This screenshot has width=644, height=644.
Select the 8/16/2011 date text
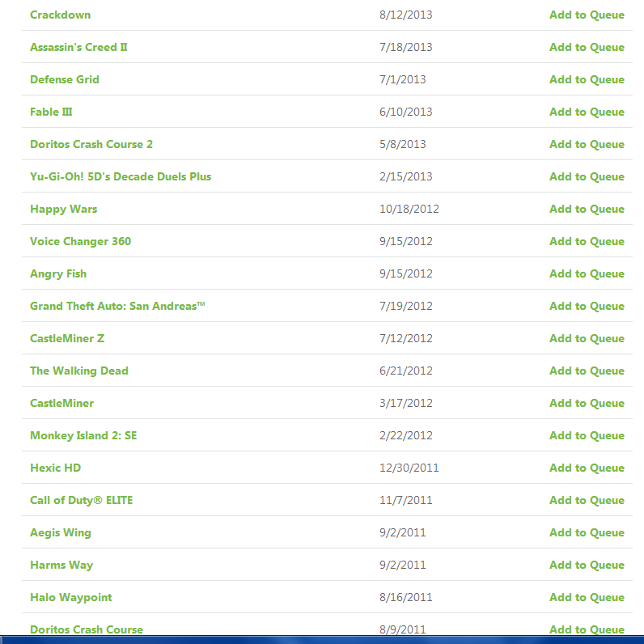coord(406,598)
